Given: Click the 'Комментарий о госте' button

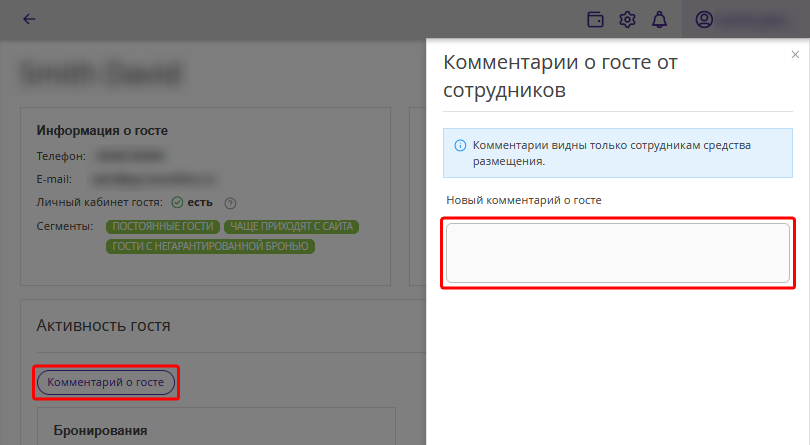Looking at the screenshot, I should pyautogui.click(x=106, y=382).
